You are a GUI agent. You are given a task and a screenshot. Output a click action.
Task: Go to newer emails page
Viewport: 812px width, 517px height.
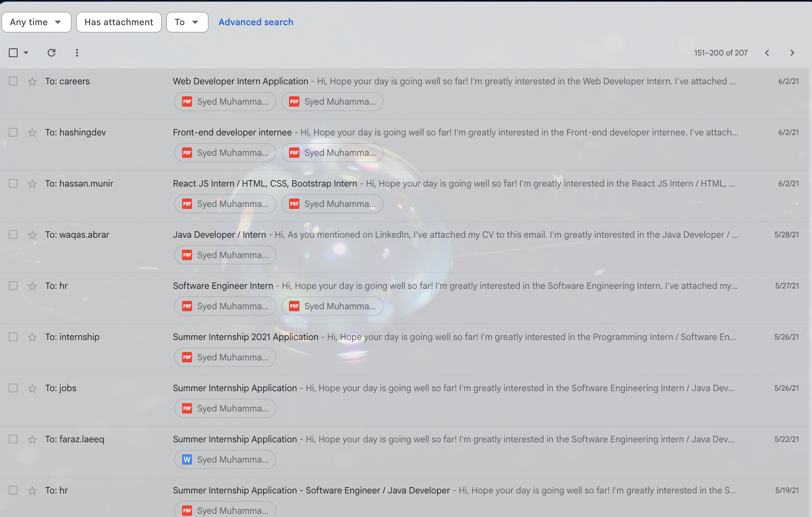click(x=767, y=53)
